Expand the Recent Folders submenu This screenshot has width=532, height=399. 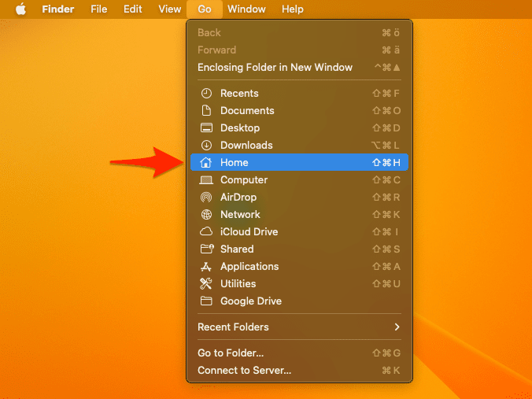pos(233,327)
